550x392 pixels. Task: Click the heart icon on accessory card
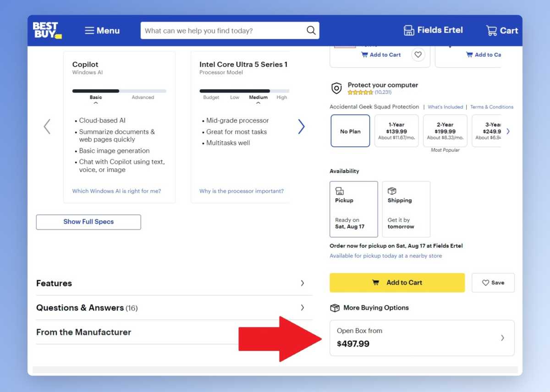tap(418, 55)
